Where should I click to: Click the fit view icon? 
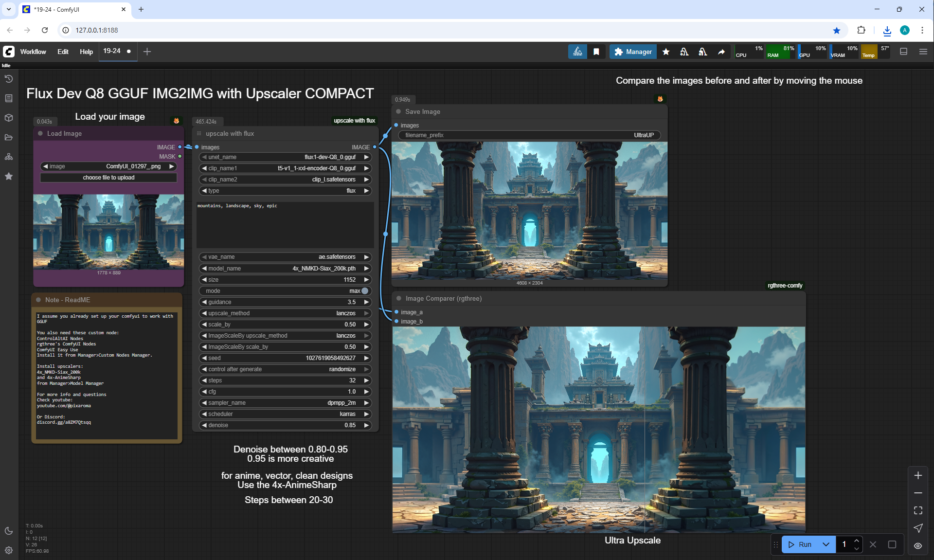(918, 510)
